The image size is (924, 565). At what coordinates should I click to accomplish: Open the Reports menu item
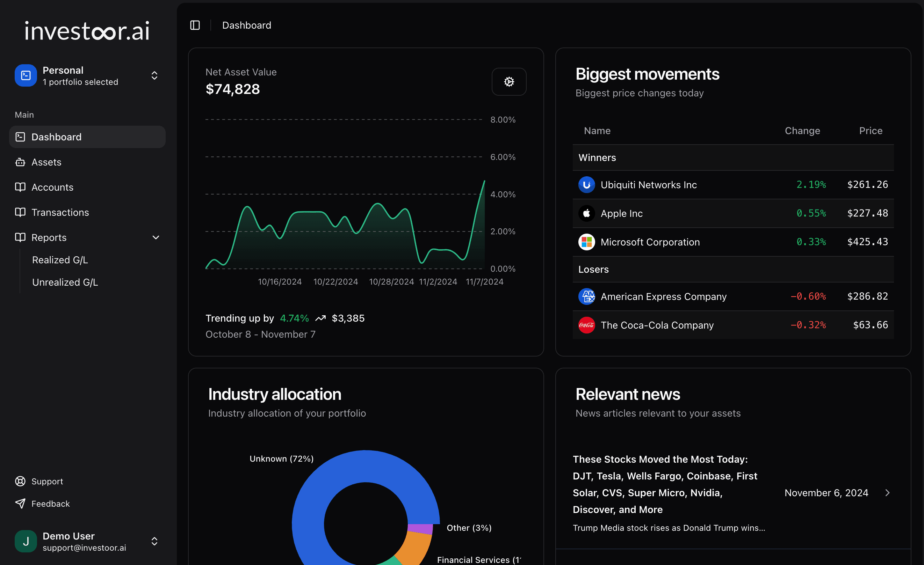(87, 237)
